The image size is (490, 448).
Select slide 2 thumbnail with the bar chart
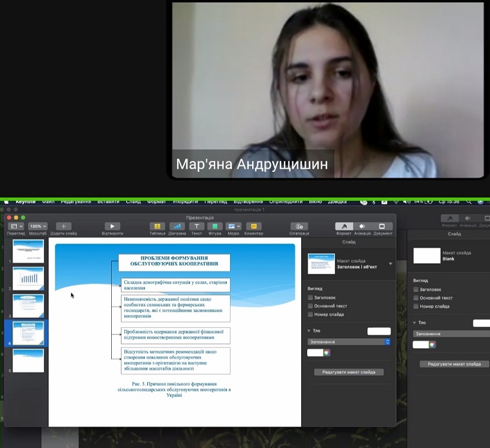click(28, 278)
